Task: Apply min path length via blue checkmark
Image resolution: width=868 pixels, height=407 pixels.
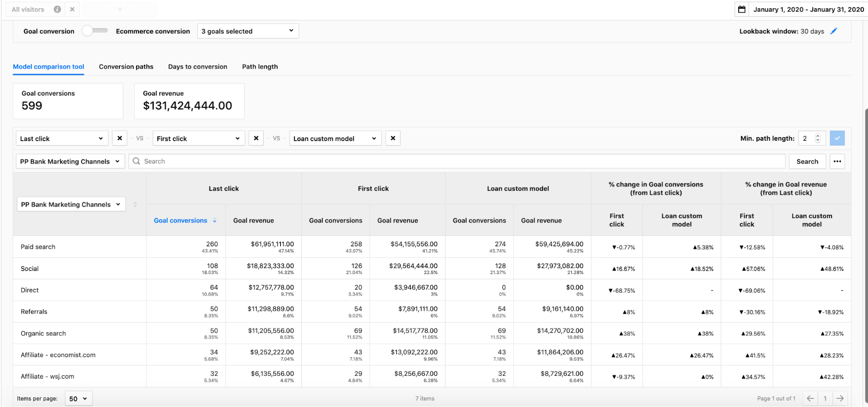Action: click(x=837, y=138)
